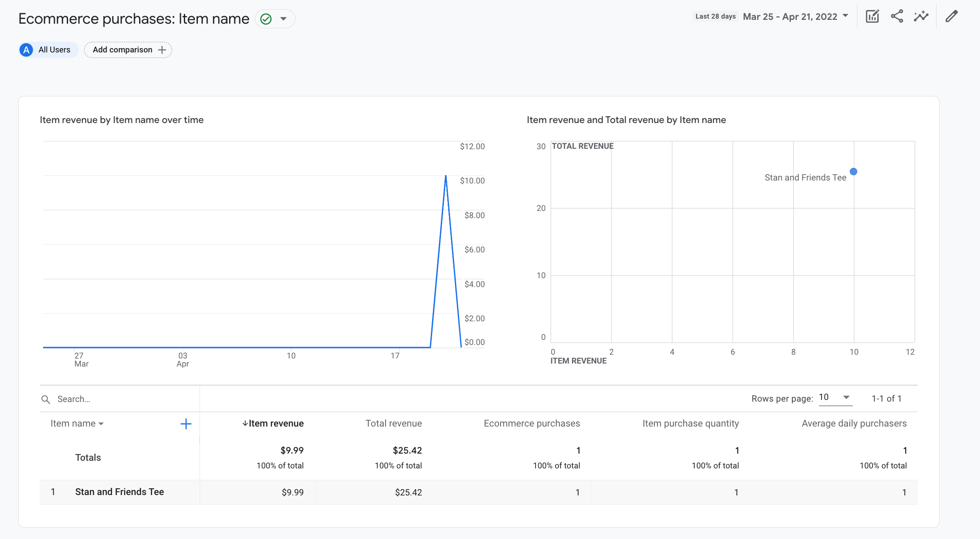Toggle the Item name column sort order
Screen dimensions: 980x539
point(76,423)
